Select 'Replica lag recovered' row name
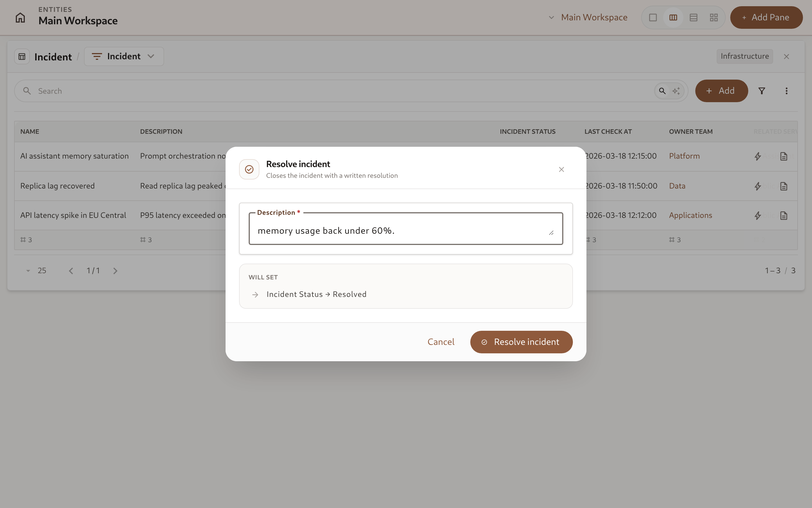812x508 pixels. pyautogui.click(x=58, y=186)
